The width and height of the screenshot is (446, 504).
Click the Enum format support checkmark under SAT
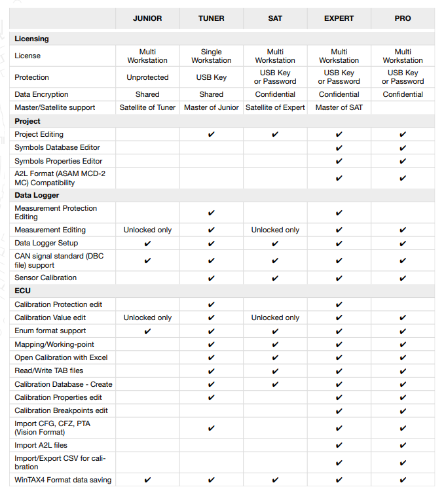click(x=275, y=331)
